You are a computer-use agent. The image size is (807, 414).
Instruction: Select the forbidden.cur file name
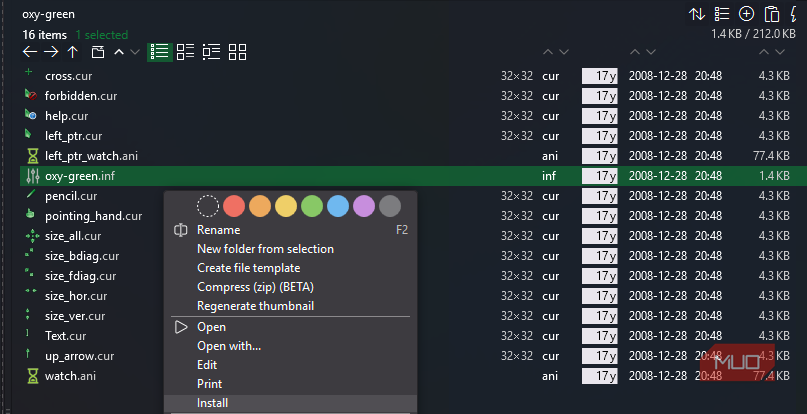[81, 96]
